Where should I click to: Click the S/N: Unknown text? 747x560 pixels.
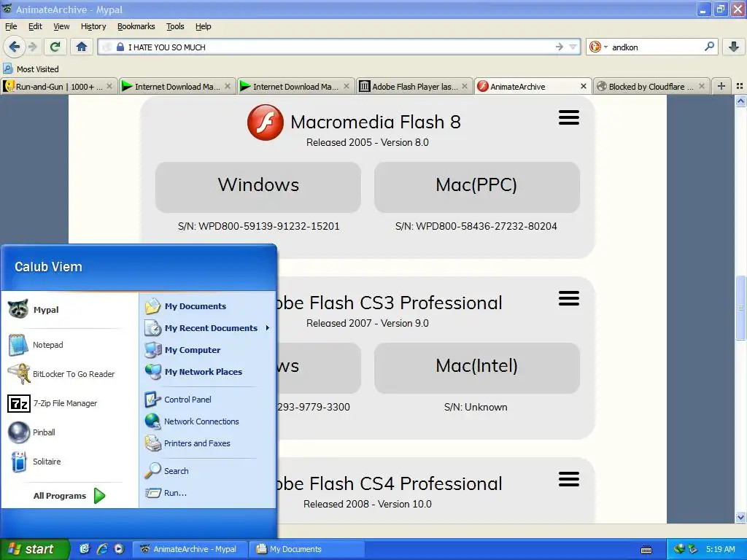click(476, 407)
